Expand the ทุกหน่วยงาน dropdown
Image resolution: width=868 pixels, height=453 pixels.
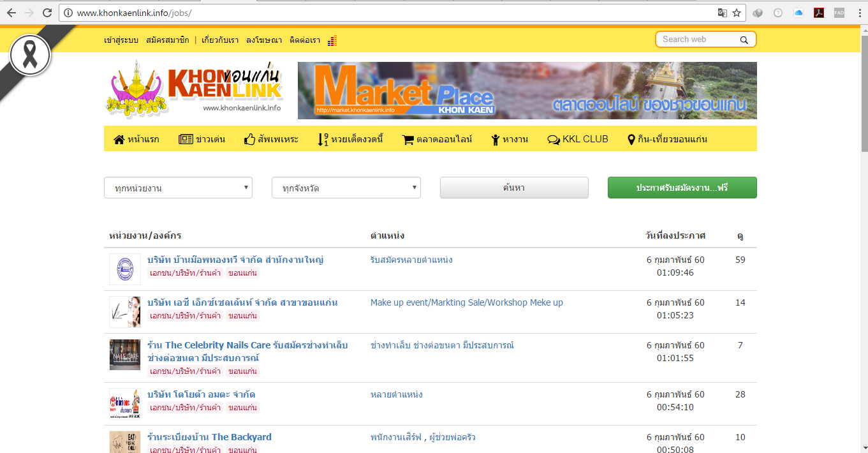pyautogui.click(x=178, y=188)
